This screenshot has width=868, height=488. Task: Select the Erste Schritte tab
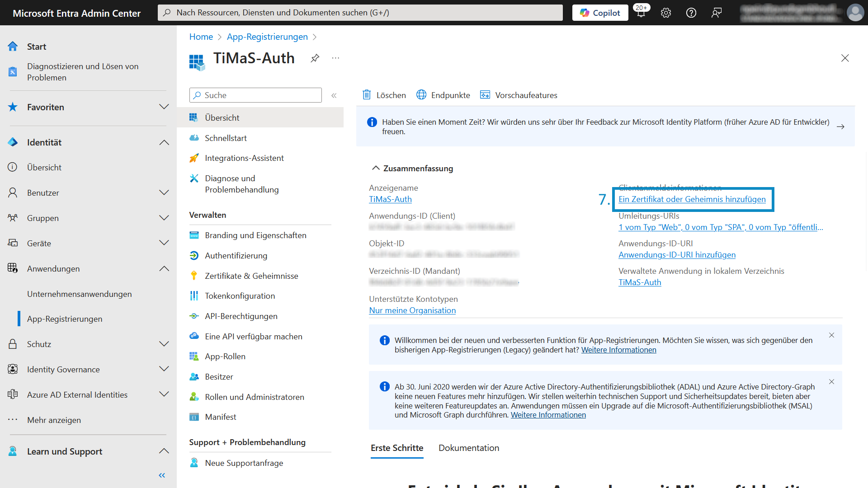(x=397, y=448)
